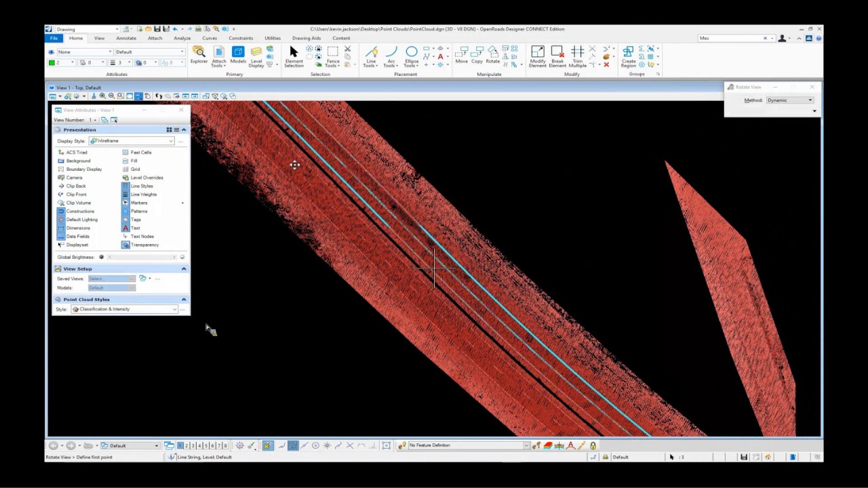The height and width of the screenshot is (488, 868).
Task: Expand Rotate View dialog options arrow
Action: (x=814, y=110)
